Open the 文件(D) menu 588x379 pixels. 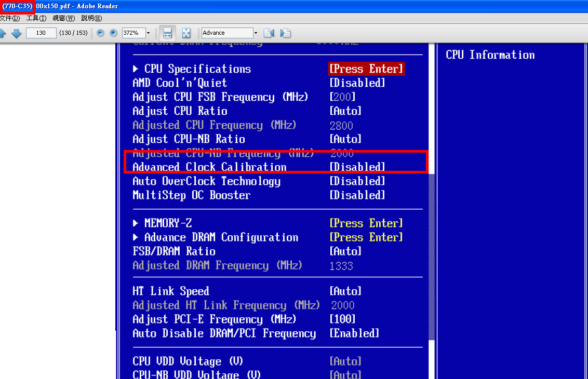coord(10,18)
